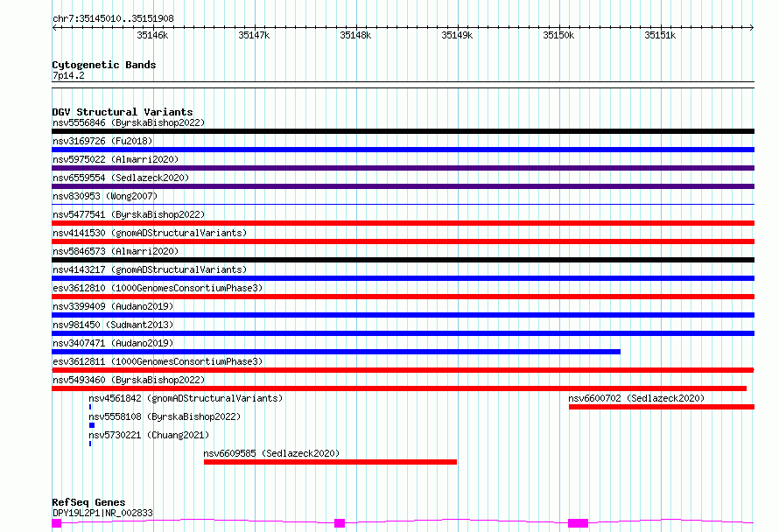Click the blue bar under nsv3169726
Viewport: 779px width, 532px height.
pos(403,150)
